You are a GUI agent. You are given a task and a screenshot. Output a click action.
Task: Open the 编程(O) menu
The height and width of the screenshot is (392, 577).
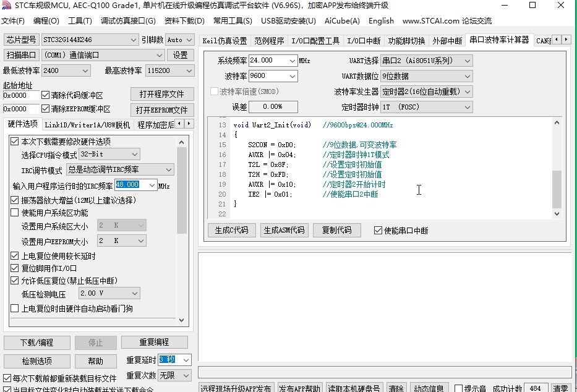coord(46,21)
